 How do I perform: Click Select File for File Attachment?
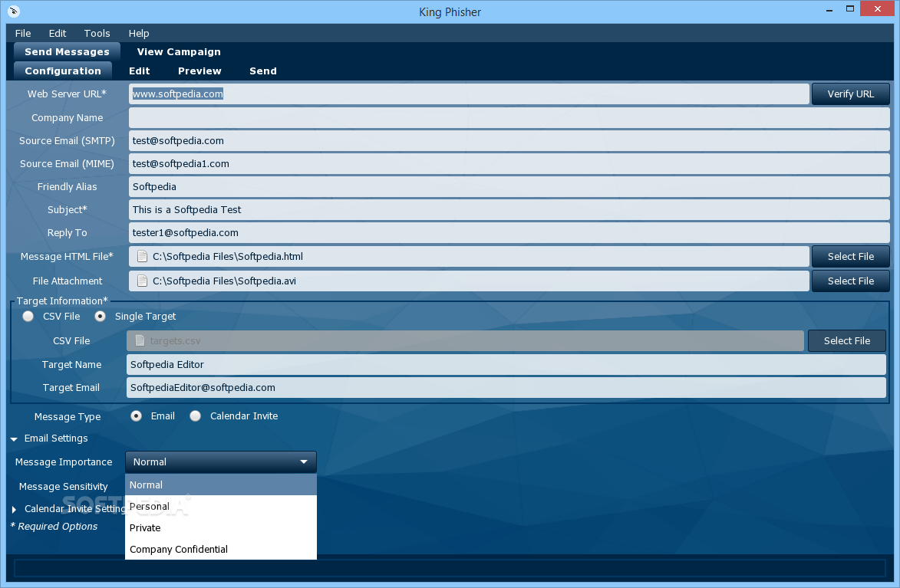click(851, 281)
